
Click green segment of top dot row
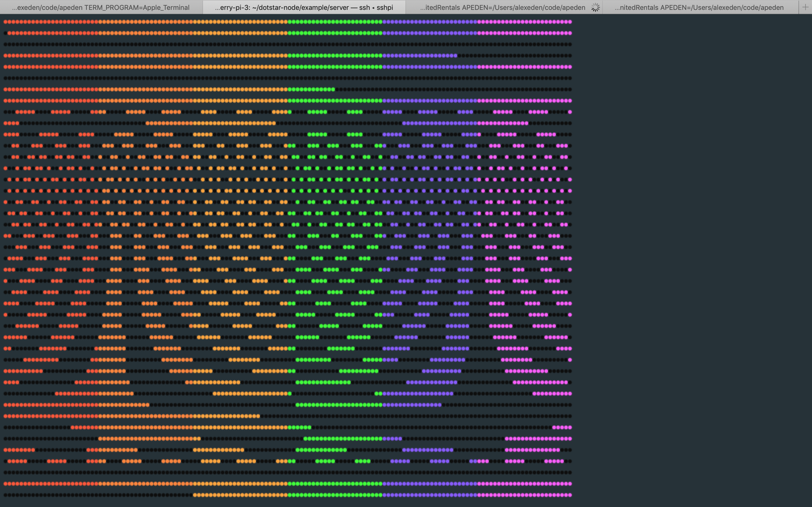335,22
